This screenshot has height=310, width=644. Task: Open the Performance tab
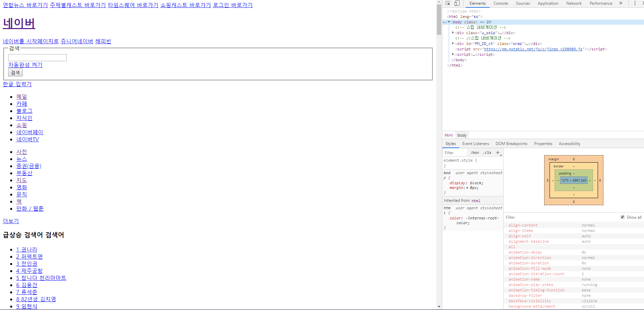[x=601, y=3]
